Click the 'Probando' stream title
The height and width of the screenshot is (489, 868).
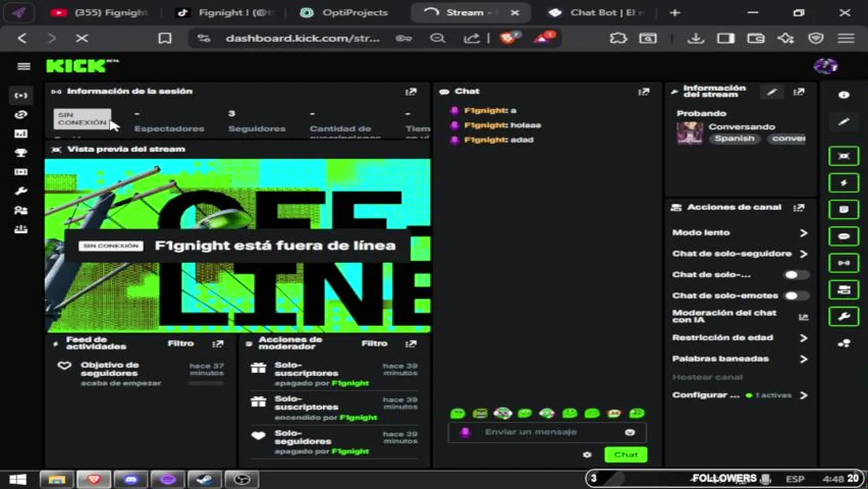point(702,113)
